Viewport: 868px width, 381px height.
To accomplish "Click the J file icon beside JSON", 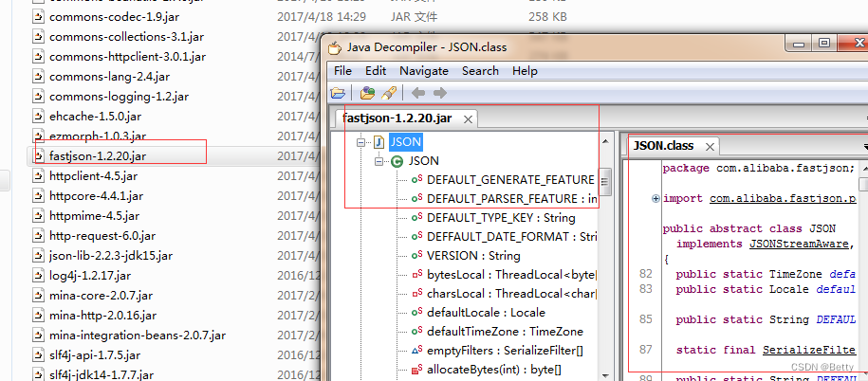I will (x=379, y=142).
